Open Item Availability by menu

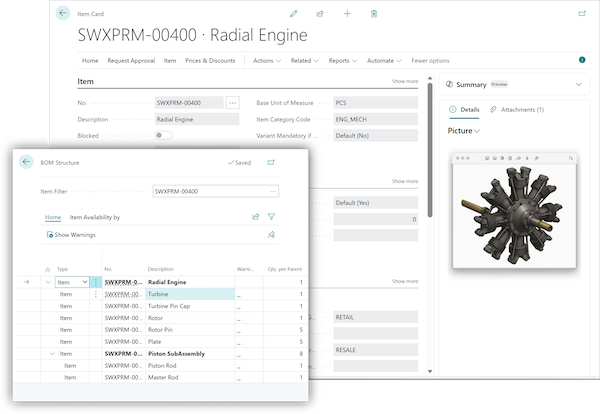tap(95, 217)
